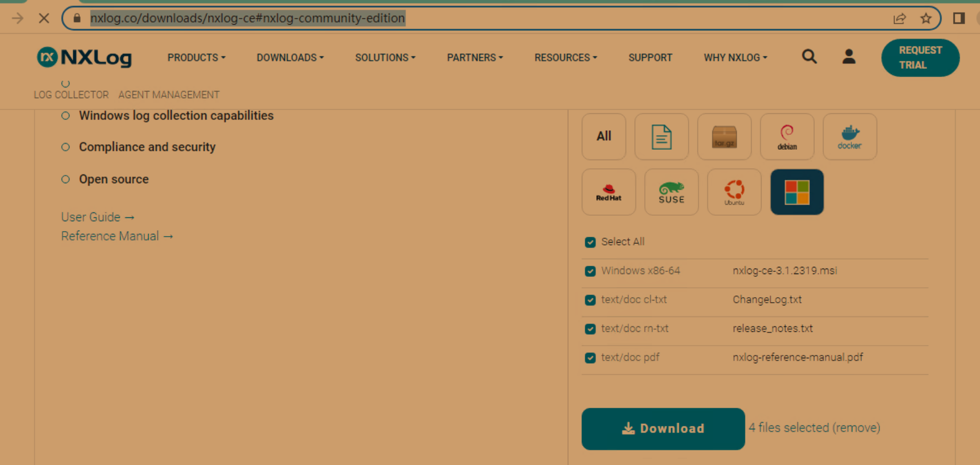
Task: Toggle the Select All checkbox
Action: (x=590, y=242)
